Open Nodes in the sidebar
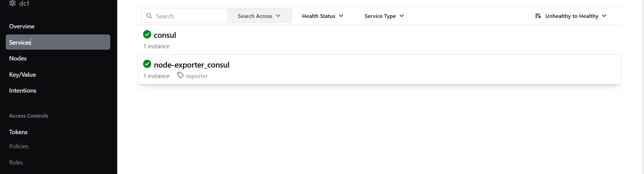The image size is (644, 174). (18, 58)
